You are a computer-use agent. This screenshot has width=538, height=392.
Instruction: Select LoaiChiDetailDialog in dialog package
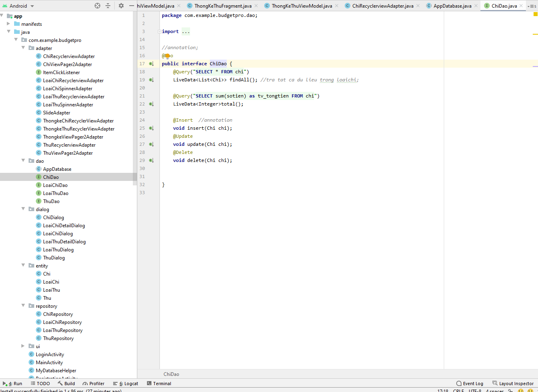click(x=64, y=225)
